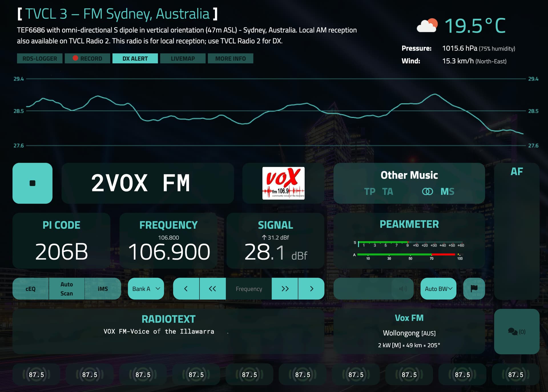The height and width of the screenshot is (392, 548).
Task: Open the Auto BW dropdown
Action: coord(438,289)
